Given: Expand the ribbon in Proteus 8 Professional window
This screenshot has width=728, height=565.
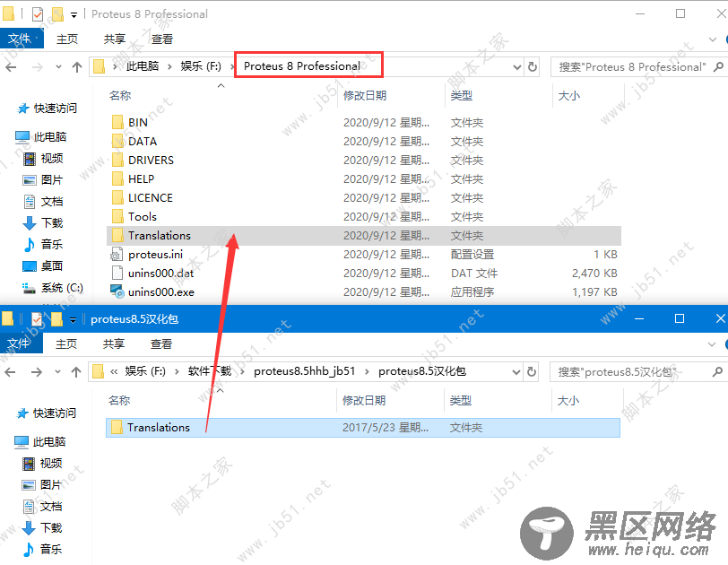Looking at the screenshot, I should pos(713,39).
